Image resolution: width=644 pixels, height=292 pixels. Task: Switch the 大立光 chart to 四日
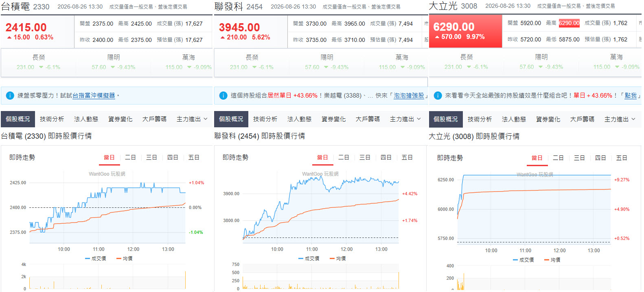coord(601,158)
